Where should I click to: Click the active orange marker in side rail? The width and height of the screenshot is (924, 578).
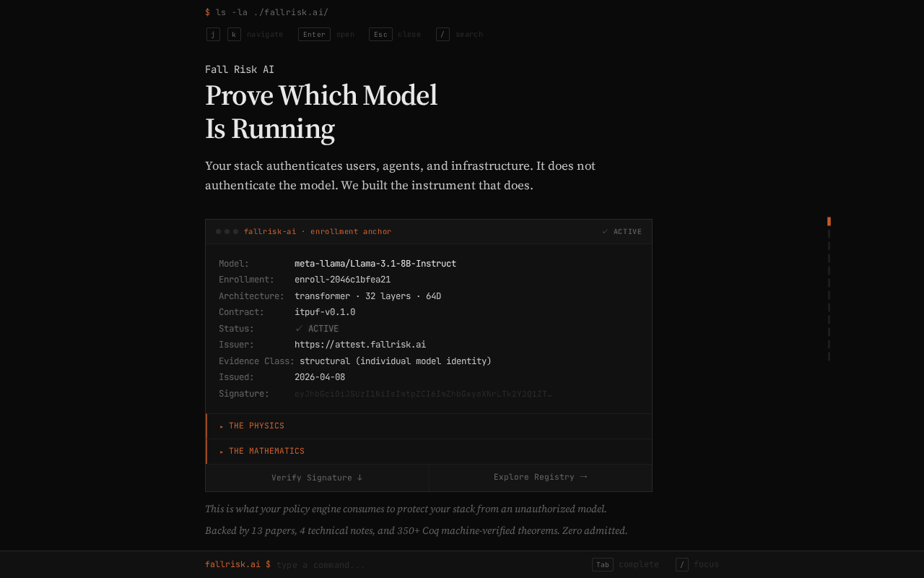point(829,221)
